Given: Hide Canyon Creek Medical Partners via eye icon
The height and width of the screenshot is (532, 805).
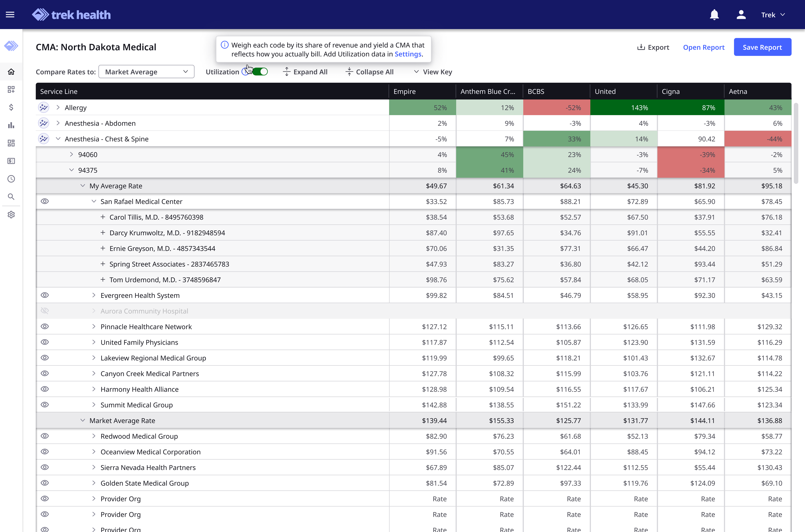Looking at the screenshot, I should (x=45, y=373).
